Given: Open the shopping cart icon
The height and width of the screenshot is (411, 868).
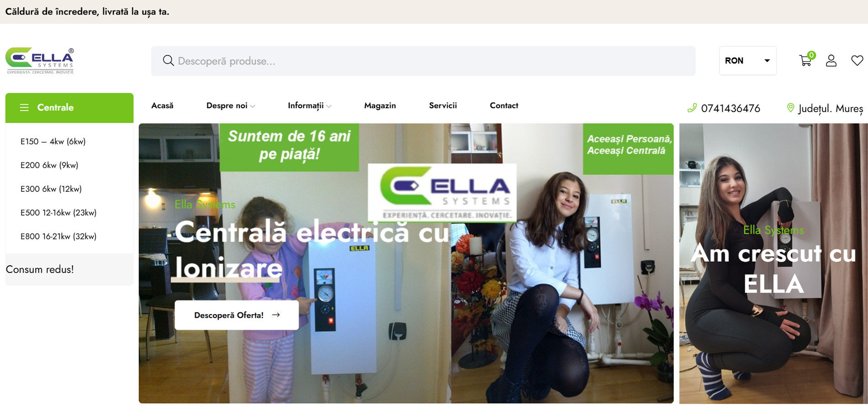Looking at the screenshot, I should pyautogui.click(x=805, y=60).
